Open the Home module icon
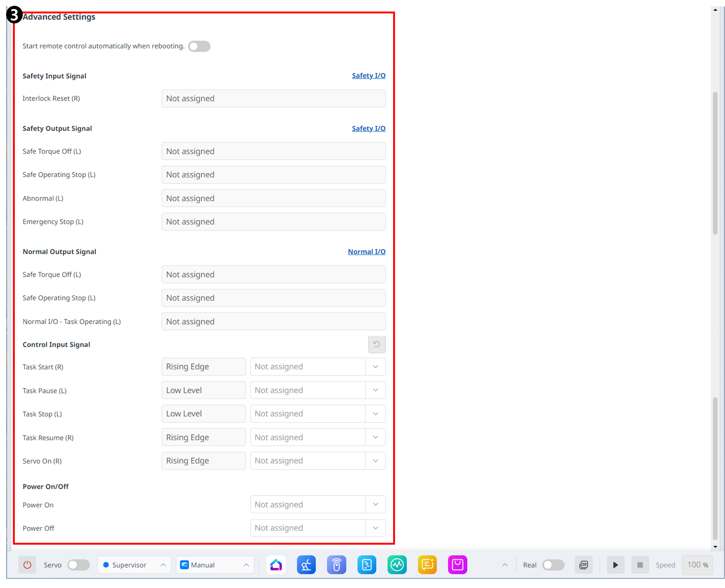The height and width of the screenshot is (588, 725). [x=276, y=565]
